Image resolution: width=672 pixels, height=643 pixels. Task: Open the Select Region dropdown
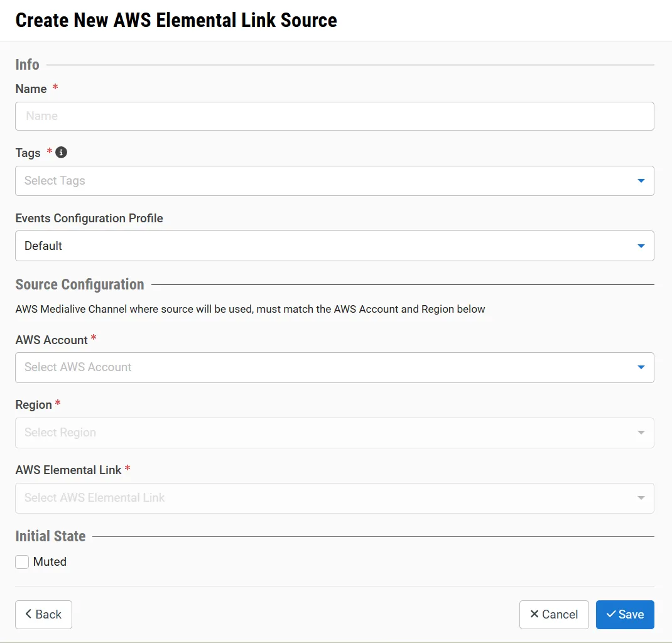point(334,433)
